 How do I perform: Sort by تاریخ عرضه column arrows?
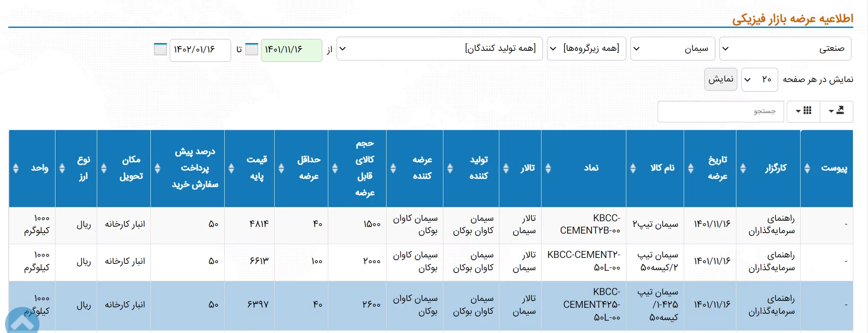tap(691, 168)
